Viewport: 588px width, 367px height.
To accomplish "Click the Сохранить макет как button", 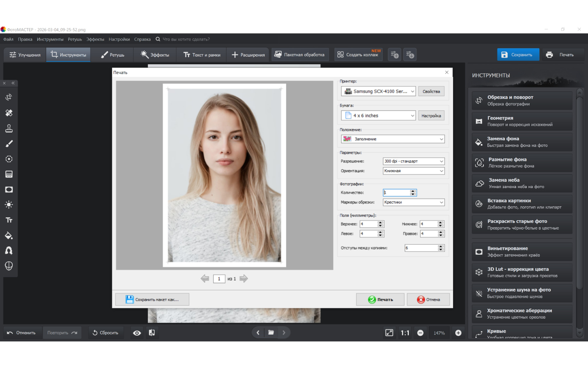I will click(x=152, y=299).
